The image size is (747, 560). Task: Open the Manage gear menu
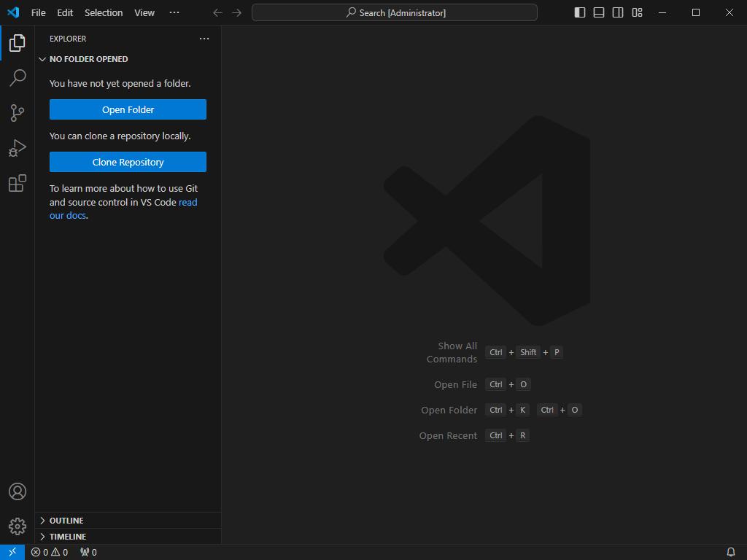[18, 526]
